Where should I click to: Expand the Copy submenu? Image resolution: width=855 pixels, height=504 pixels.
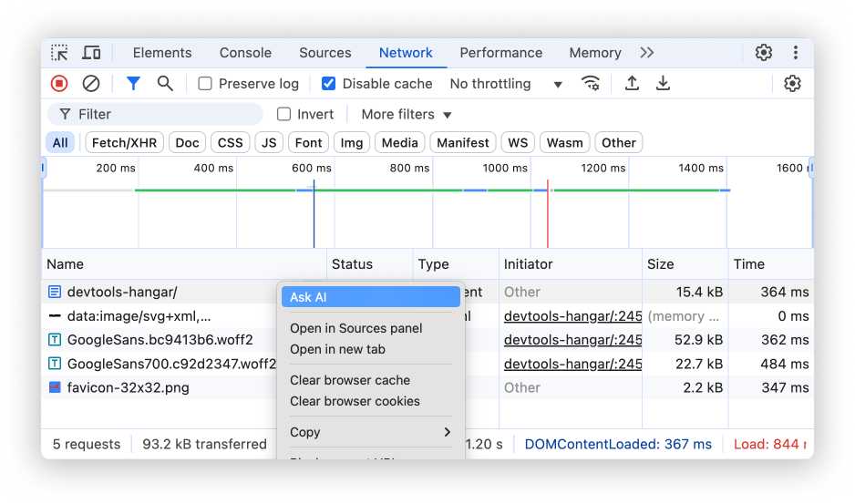coord(370,432)
